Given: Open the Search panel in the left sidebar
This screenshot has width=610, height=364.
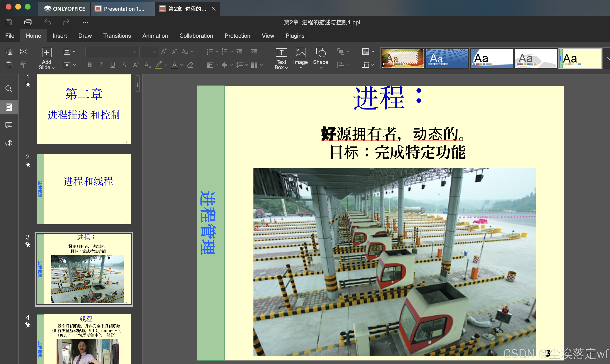Looking at the screenshot, I should point(9,88).
